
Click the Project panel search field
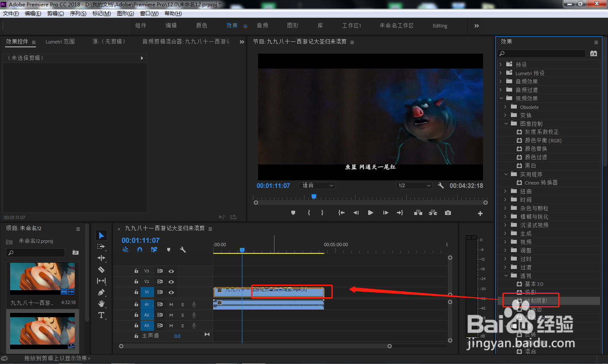(35, 253)
